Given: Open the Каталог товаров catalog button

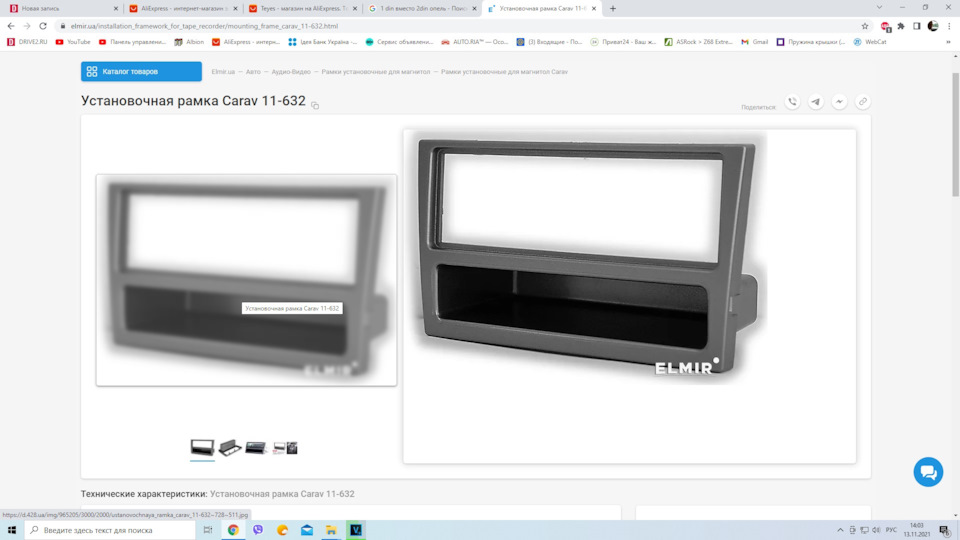Looking at the screenshot, I should pyautogui.click(x=141, y=72).
